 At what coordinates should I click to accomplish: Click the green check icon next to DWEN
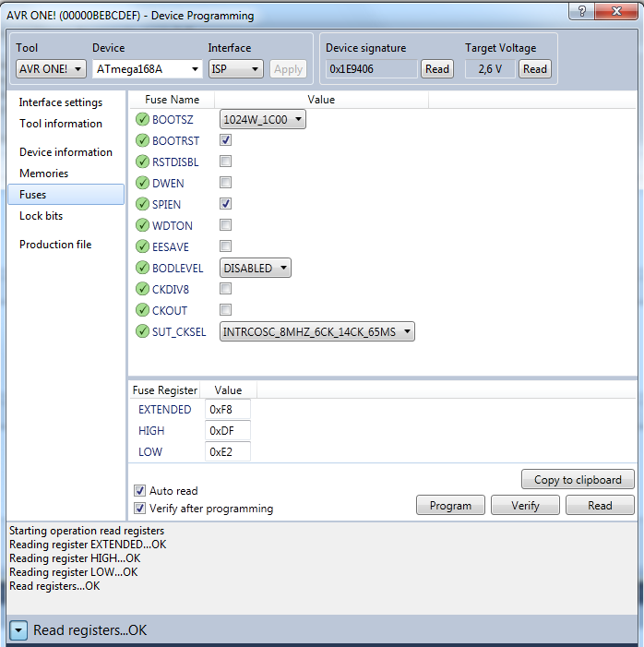pyautogui.click(x=142, y=183)
